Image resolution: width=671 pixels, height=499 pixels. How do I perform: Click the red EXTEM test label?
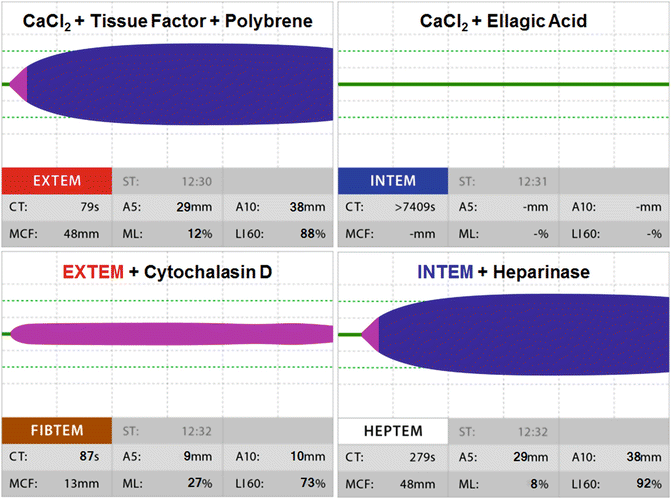(x=56, y=181)
